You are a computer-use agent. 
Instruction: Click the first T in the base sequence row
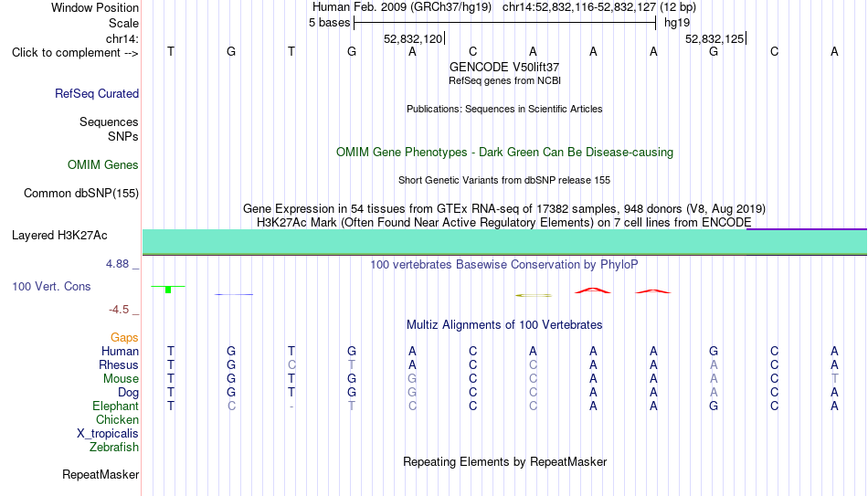(171, 51)
